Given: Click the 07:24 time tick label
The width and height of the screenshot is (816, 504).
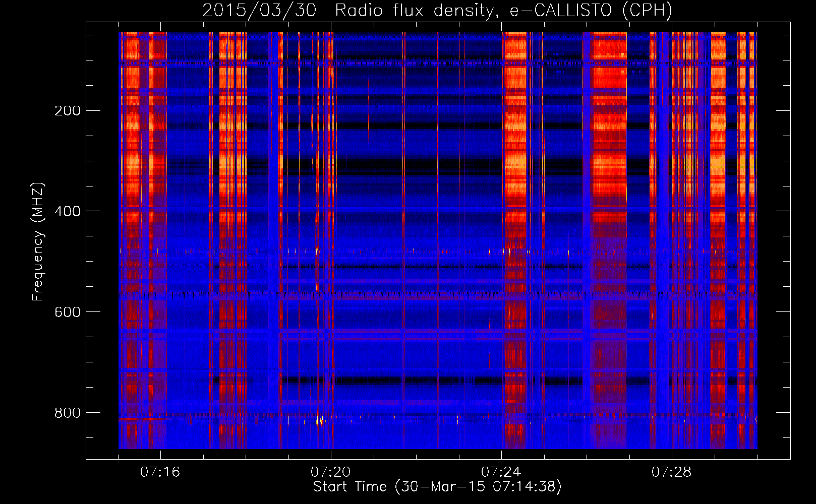Looking at the screenshot, I should coord(501,472).
